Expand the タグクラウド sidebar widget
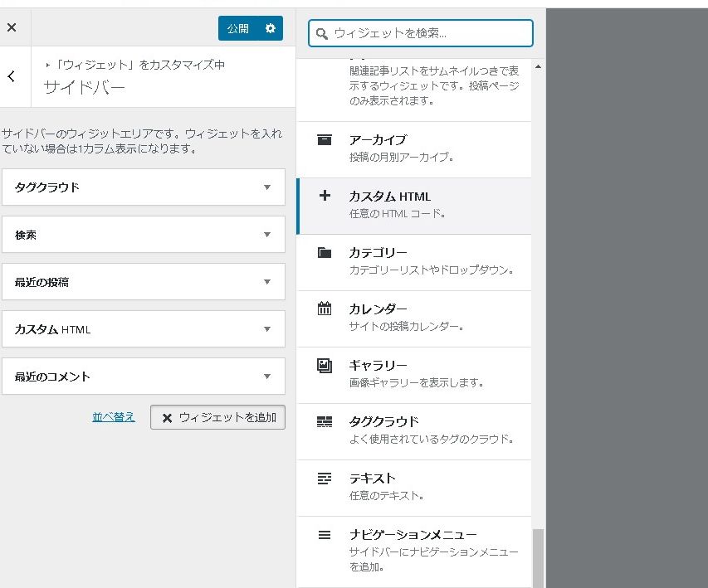 (x=266, y=187)
